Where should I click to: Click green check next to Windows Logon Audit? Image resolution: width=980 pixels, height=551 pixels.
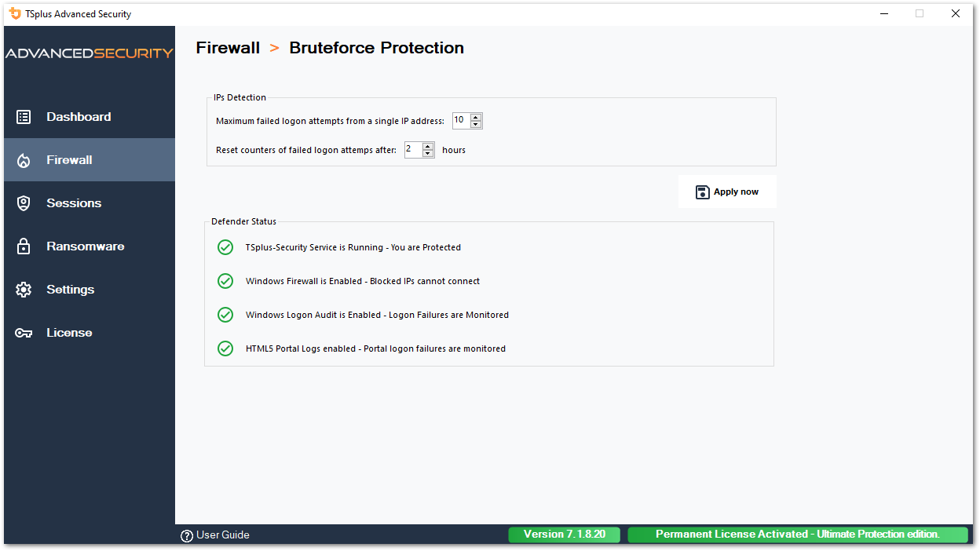[x=225, y=315]
